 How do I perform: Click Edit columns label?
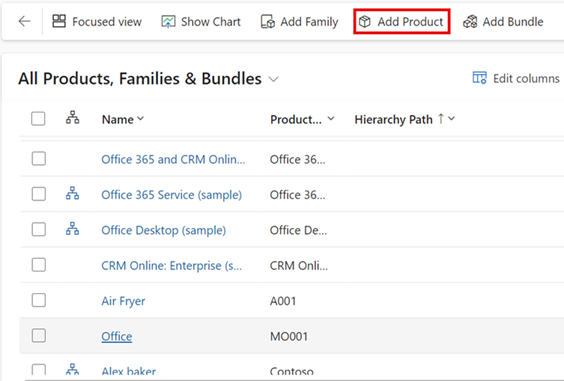pyautogui.click(x=526, y=78)
